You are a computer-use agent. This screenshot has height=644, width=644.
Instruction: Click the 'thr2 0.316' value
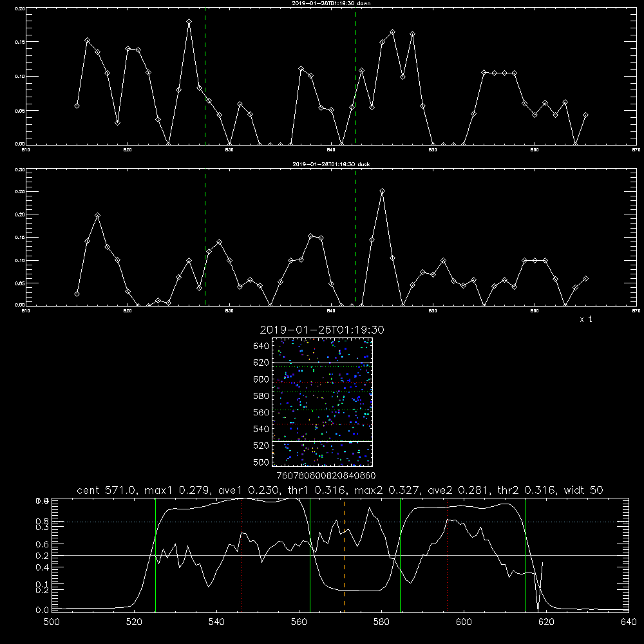527,490
